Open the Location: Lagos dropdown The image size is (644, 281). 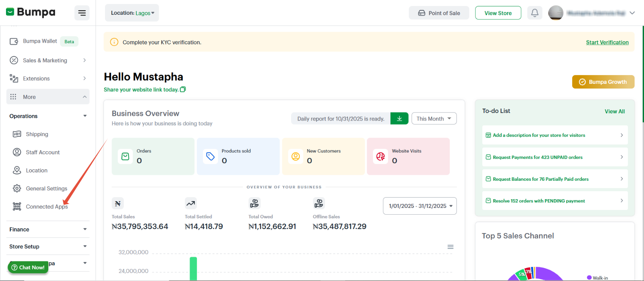[x=132, y=13]
